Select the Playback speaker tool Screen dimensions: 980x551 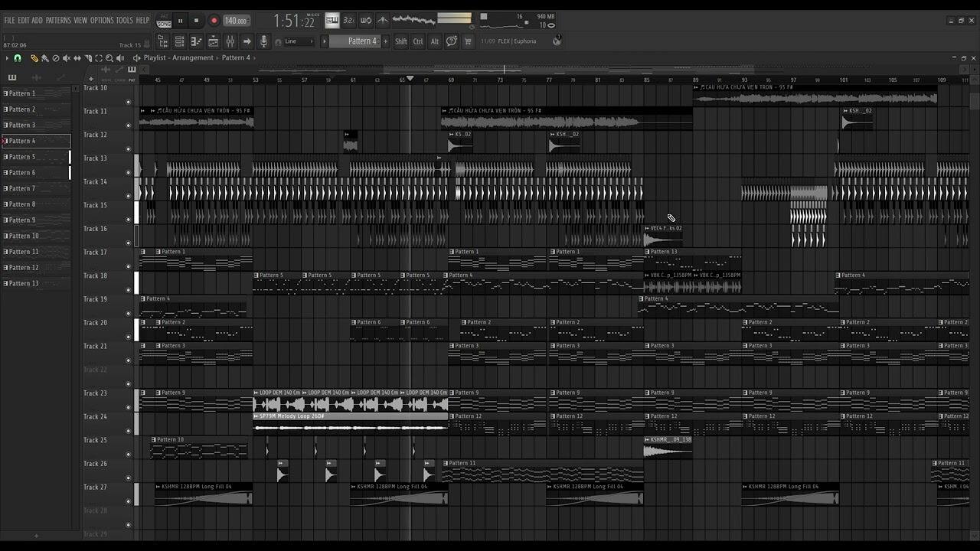(x=122, y=58)
